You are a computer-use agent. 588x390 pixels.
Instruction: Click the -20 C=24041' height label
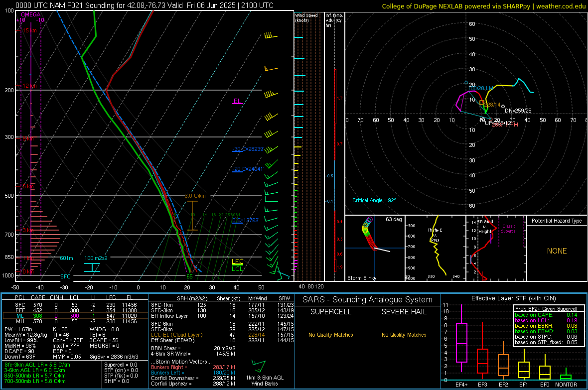248,169
